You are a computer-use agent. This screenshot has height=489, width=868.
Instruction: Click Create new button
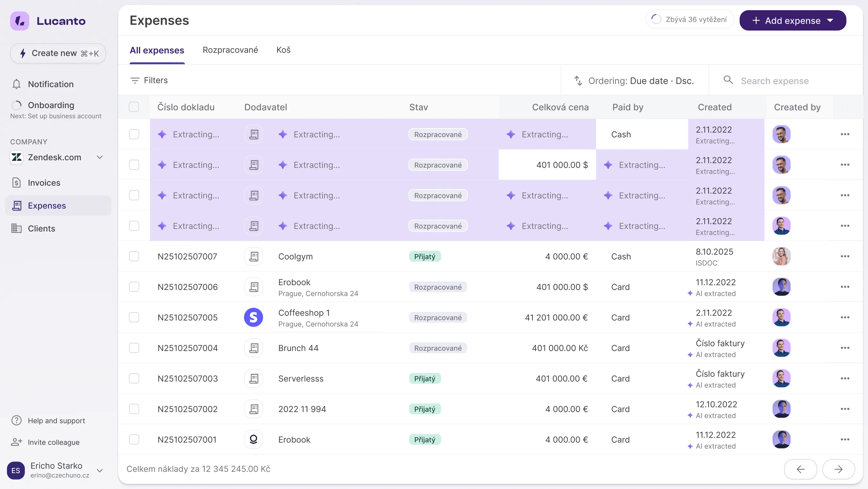pos(58,53)
